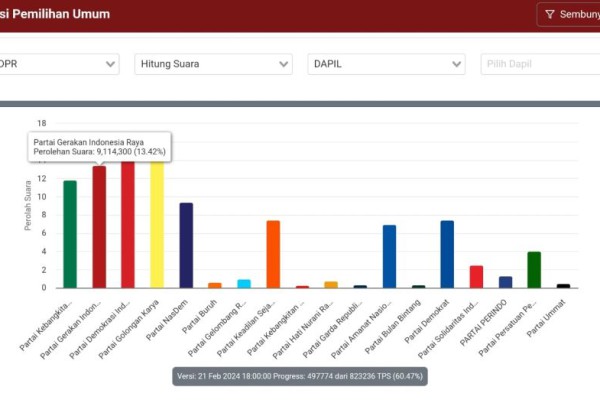Select the amber Partai Hati Nurani Rakyat bar
This screenshot has height=400, width=600.
[x=331, y=285]
